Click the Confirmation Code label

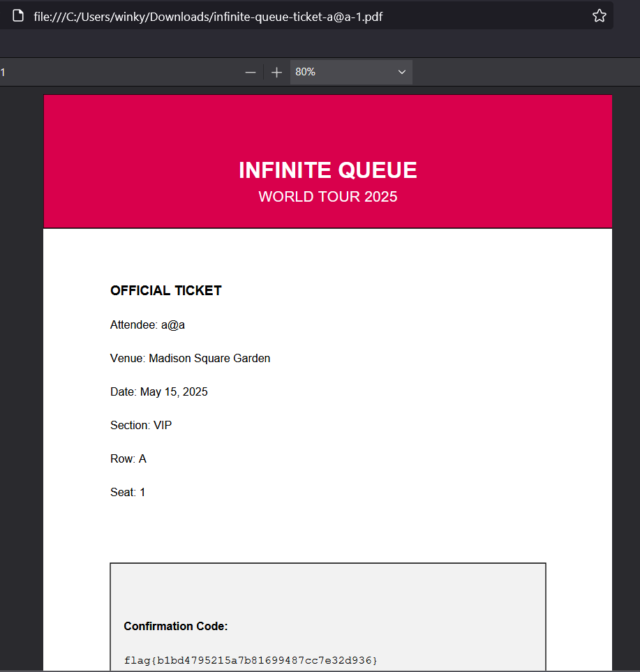pos(175,627)
